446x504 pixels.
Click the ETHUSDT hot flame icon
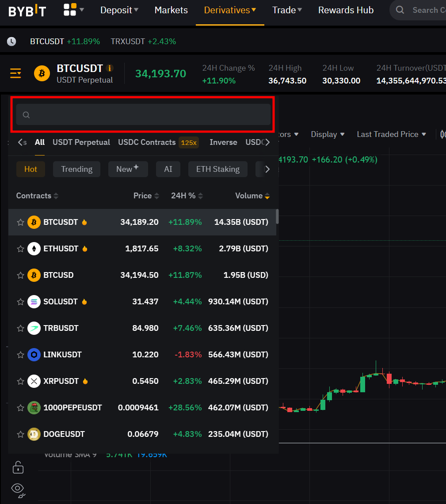click(x=85, y=248)
